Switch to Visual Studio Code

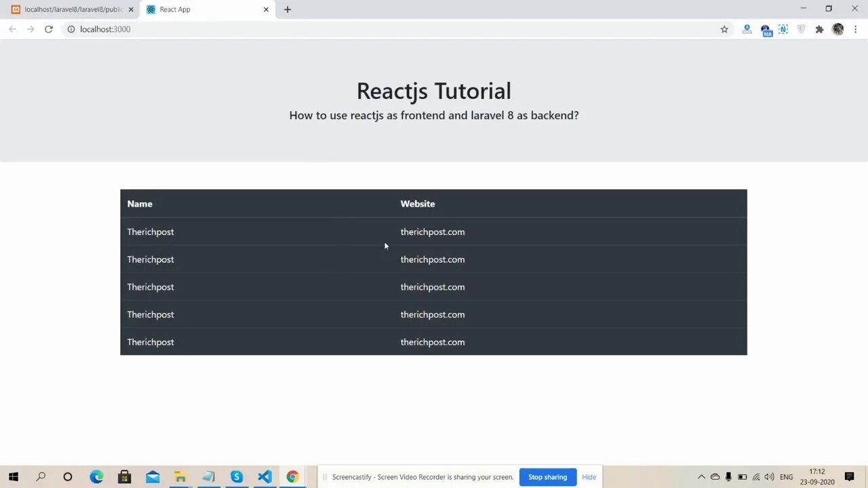[264, 477]
